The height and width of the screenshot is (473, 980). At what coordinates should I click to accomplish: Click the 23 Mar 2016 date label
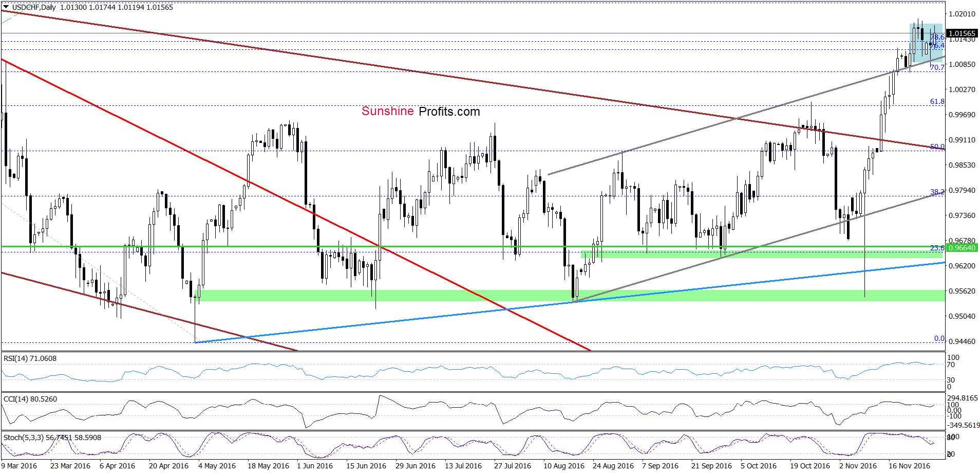tap(70, 466)
